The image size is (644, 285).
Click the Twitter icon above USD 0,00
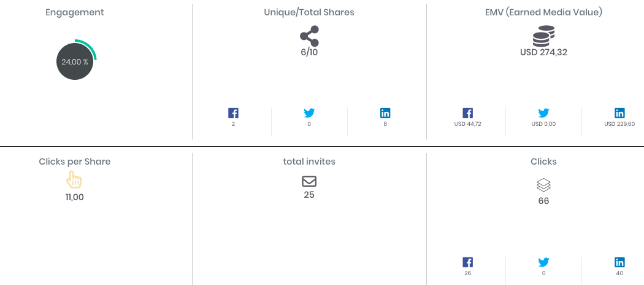(x=544, y=113)
